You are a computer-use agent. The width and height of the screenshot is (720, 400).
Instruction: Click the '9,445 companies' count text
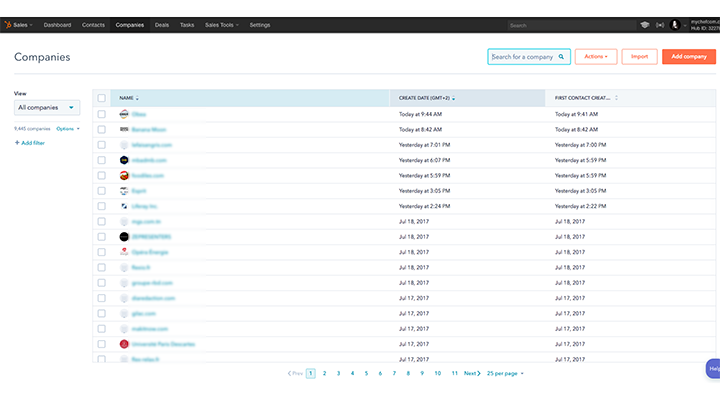point(32,129)
